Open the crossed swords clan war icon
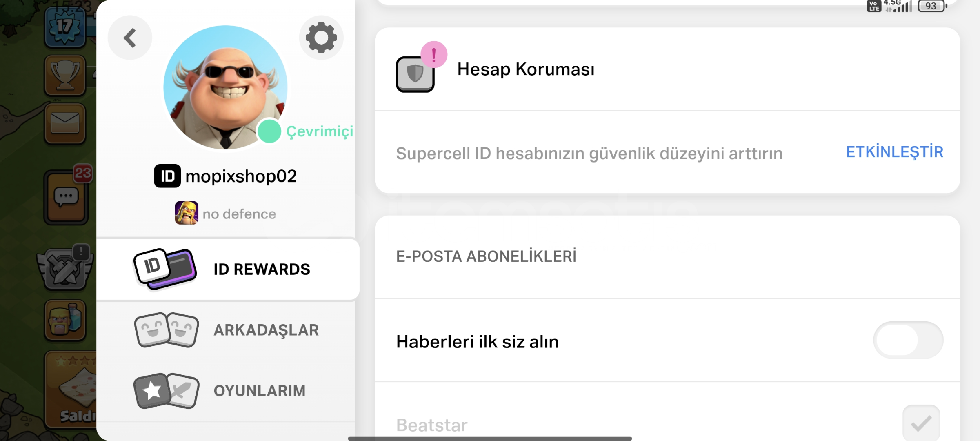The image size is (980, 441). (64, 268)
